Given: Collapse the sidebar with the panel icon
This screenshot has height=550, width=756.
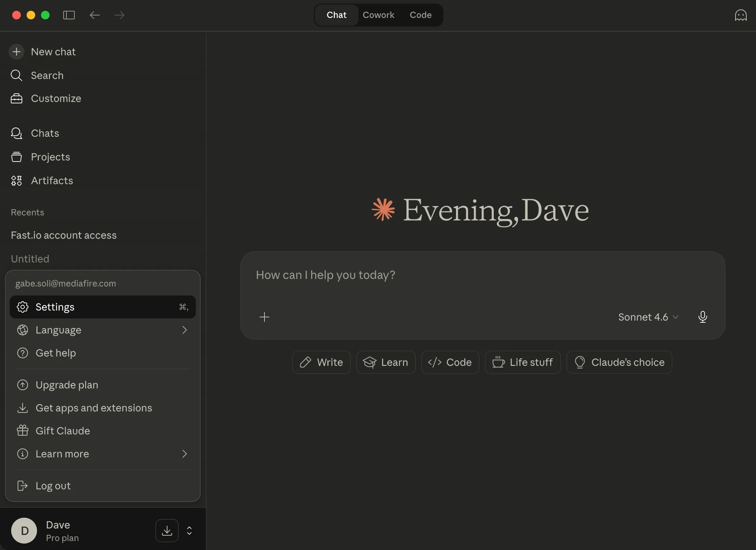Looking at the screenshot, I should point(69,15).
